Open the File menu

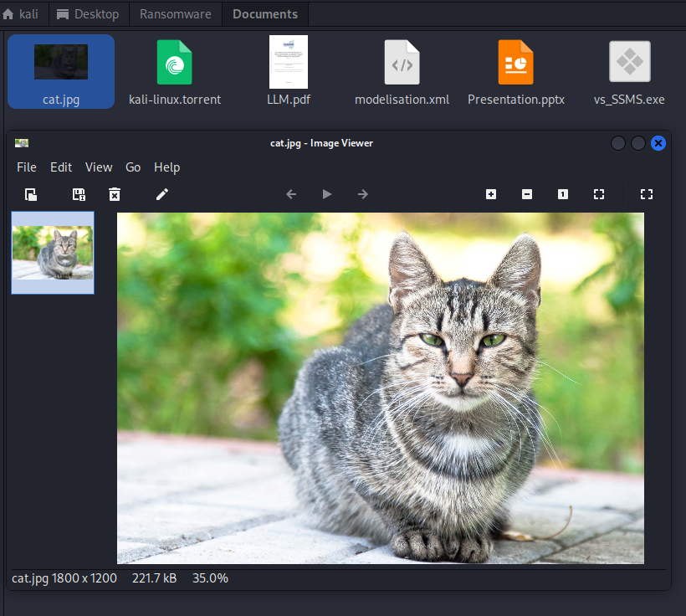click(x=27, y=167)
